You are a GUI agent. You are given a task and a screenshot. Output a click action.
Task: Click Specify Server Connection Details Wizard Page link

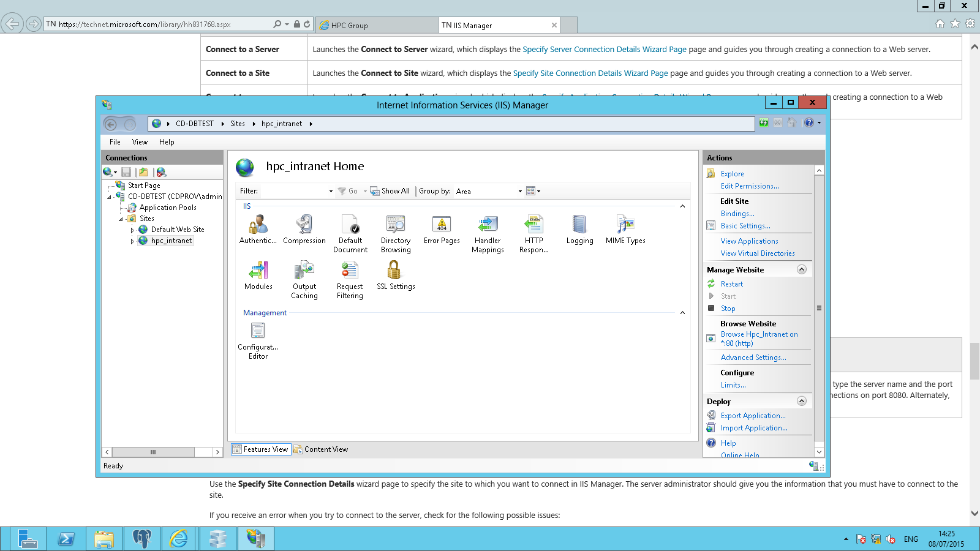tap(605, 50)
